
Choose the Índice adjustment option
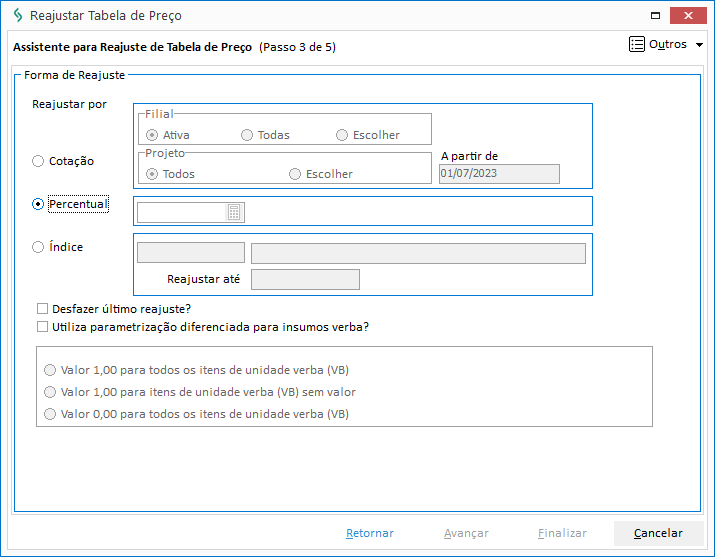pyautogui.click(x=38, y=247)
